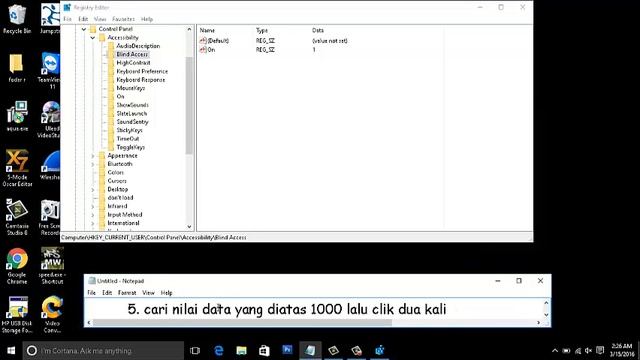Click the volume icon in system tray
The width and height of the screenshot is (640, 360).
click(x=588, y=351)
